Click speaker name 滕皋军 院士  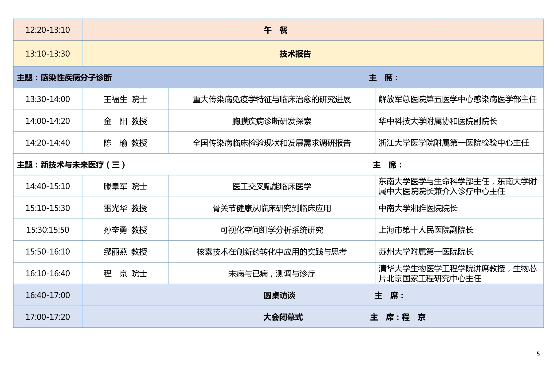click(125, 186)
